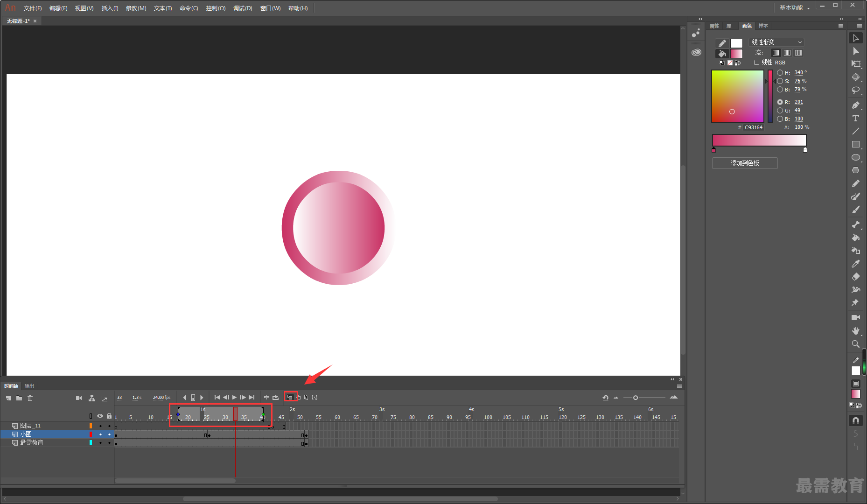Image resolution: width=867 pixels, height=504 pixels.
Task: Click the loop playback button
Action: point(275,397)
